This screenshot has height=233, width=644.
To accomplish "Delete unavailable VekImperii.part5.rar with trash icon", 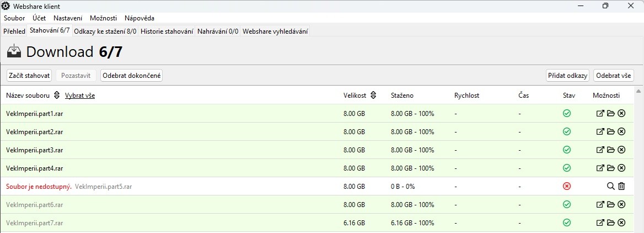I will (621, 187).
